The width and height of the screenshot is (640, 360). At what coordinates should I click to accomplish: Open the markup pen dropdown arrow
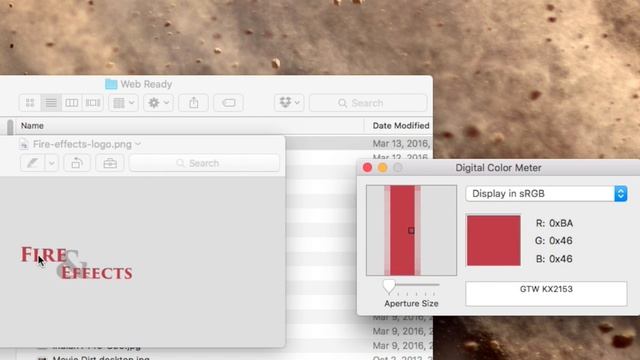51,163
